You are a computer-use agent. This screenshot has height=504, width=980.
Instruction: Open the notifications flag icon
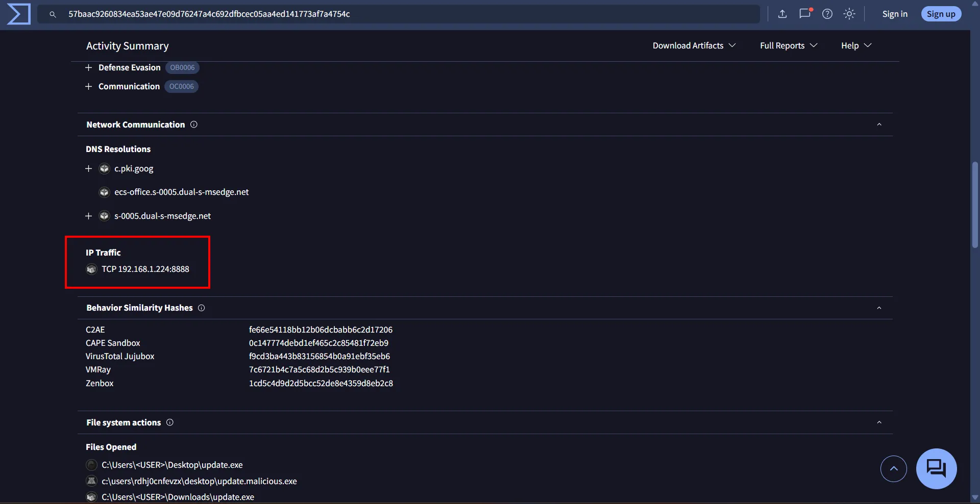[805, 14]
